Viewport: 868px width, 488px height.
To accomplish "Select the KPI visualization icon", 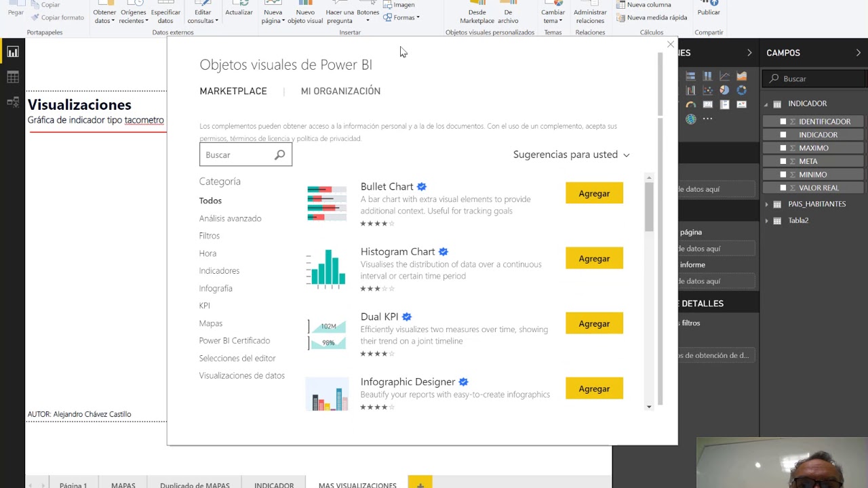I will [x=741, y=104].
